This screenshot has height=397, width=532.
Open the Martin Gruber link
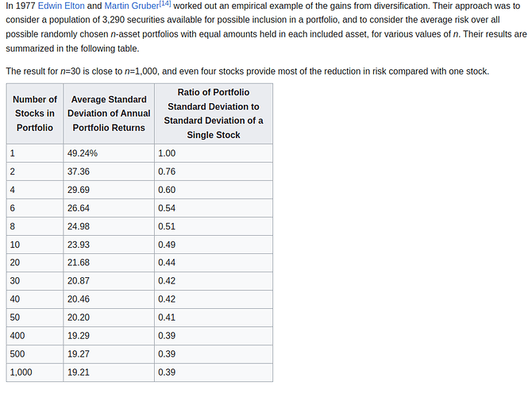tap(131, 6)
